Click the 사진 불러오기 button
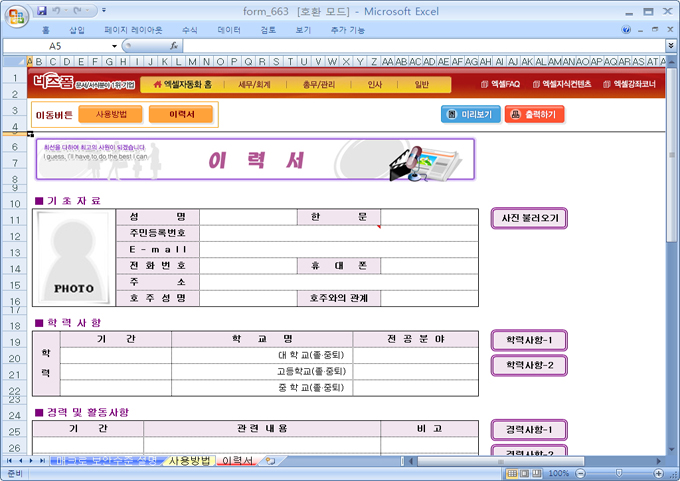 tap(529, 218)
